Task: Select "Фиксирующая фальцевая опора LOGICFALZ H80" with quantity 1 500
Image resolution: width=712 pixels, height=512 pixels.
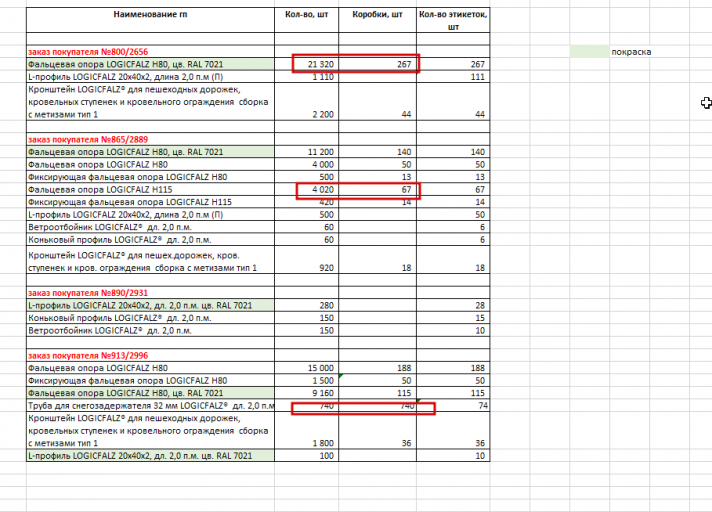Action: (150, 380)
